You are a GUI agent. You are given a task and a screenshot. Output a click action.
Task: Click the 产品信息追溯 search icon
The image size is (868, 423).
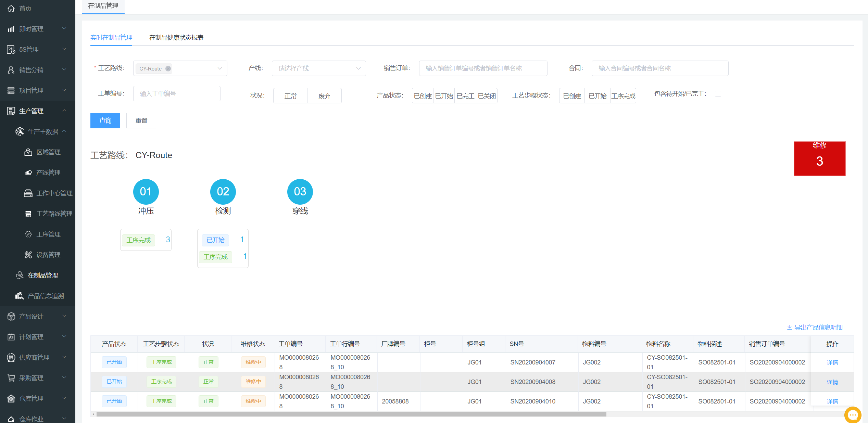pos(20,296)
